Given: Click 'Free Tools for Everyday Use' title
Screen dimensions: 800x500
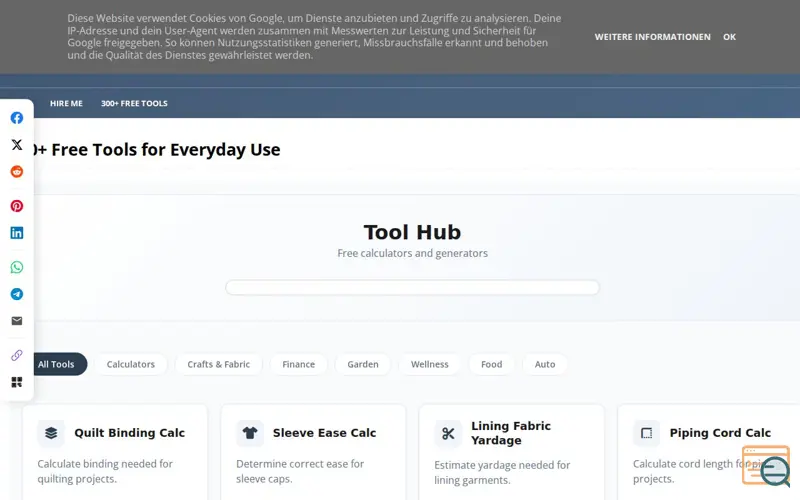Looking at the screenshot, I should [166, 150].
